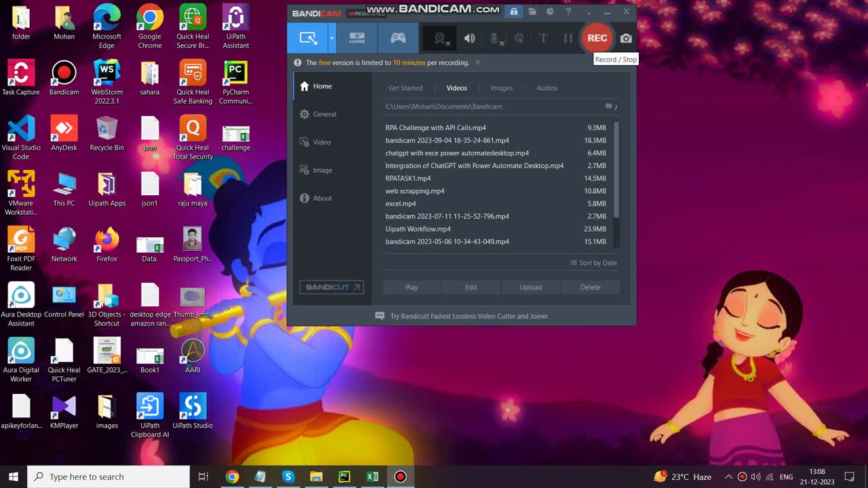868x488 pixels.
Task: Select RPA Challenge with API Calls.mp4
Action: (496, 127)
